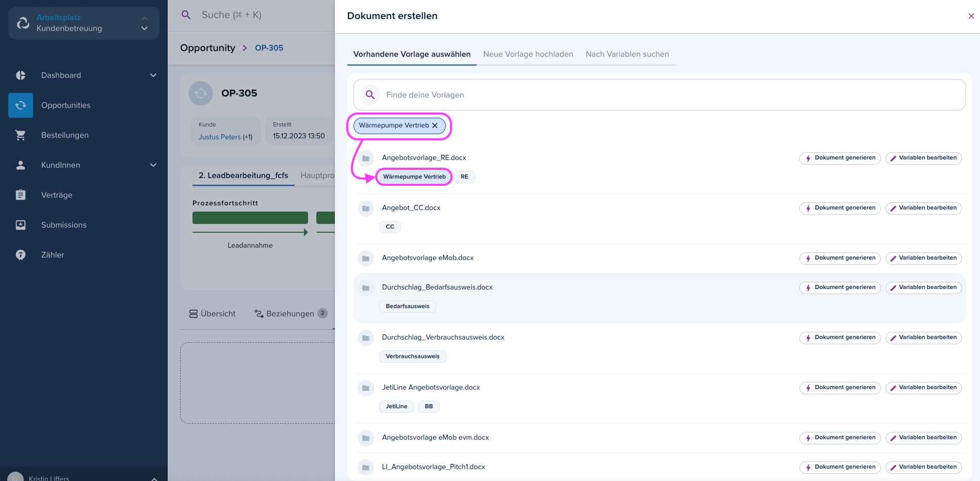Open the Beziehungen tab

(x=291, y=314)
